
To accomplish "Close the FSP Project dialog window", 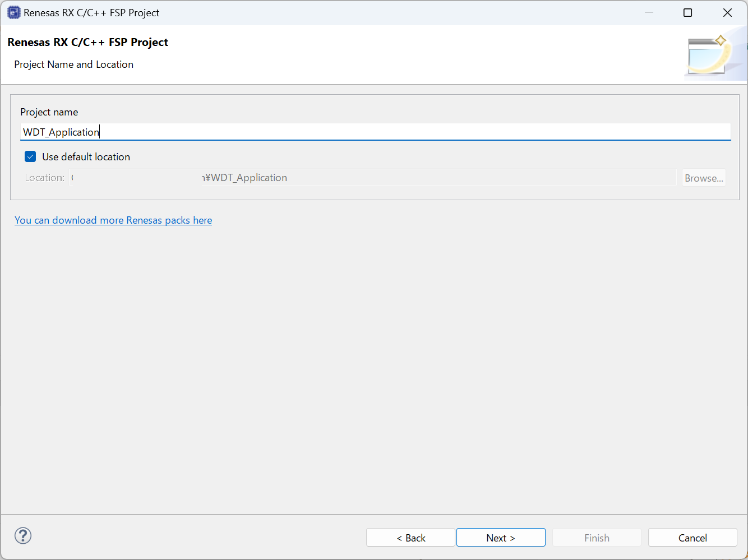I will [x=728, y=12].
